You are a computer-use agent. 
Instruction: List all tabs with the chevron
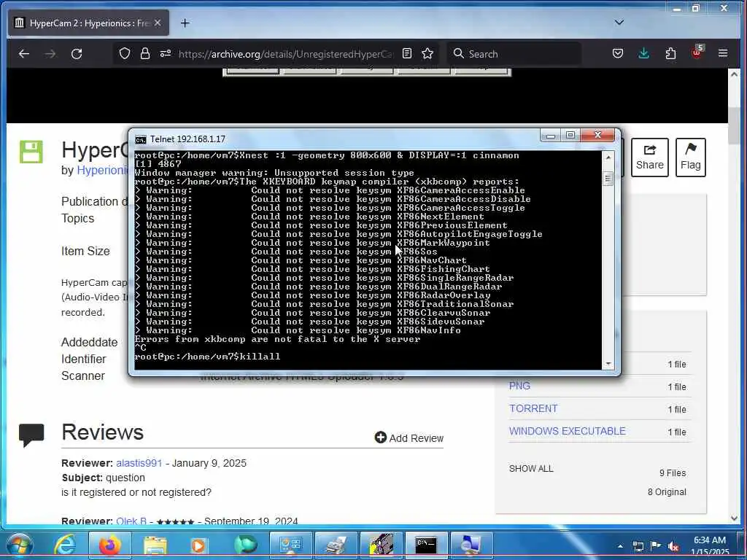tap(619, 23)
